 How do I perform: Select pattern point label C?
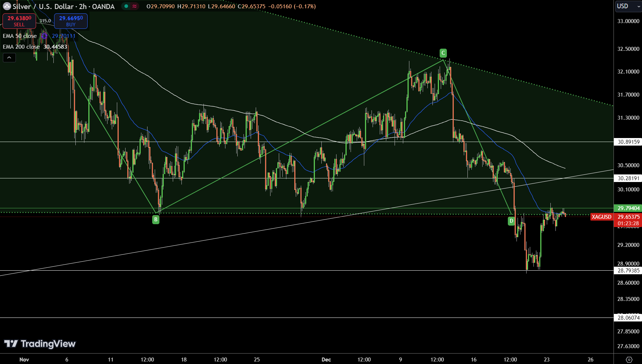443,53
